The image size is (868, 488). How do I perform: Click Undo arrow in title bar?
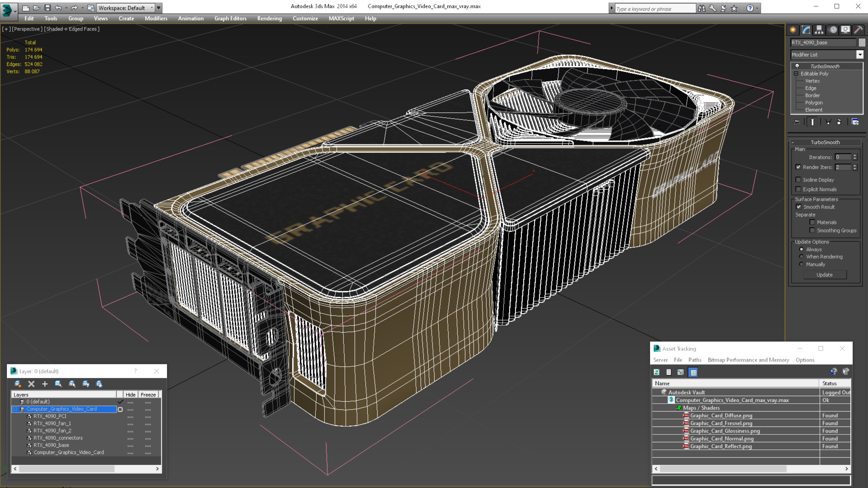tap(58, 8)
